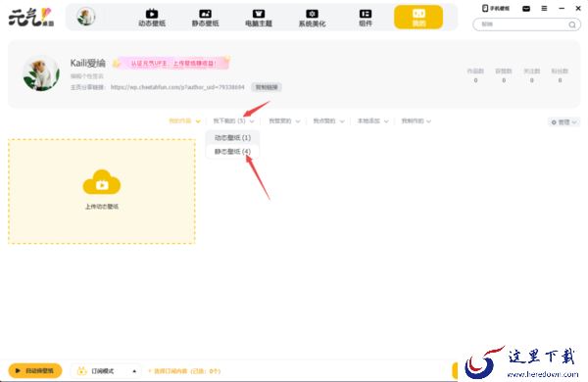
Task: Click the 获赞数 (likes count) stat
Action: (x=504, y=75)
